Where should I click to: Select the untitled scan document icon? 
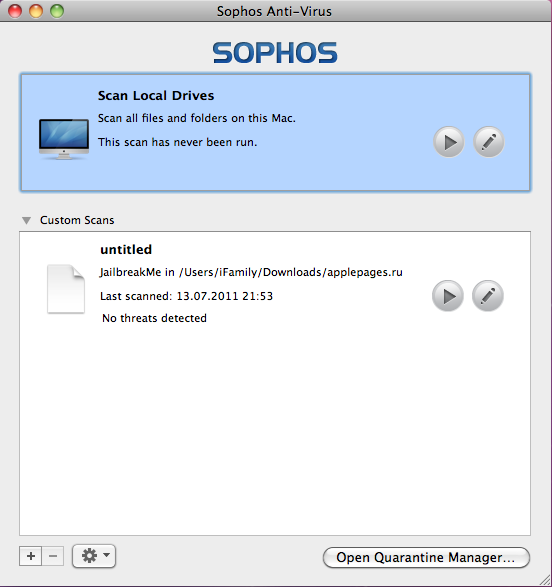coord(66,289)
